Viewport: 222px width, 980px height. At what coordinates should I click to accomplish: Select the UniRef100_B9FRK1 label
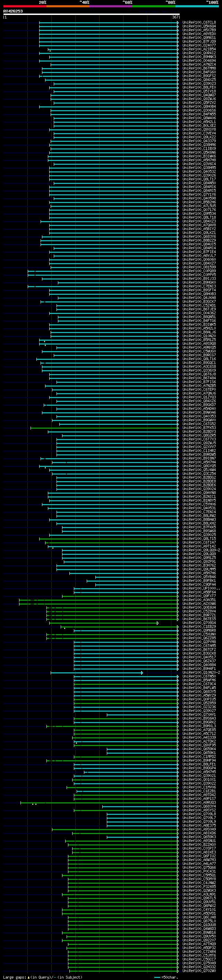click(199, 581)
